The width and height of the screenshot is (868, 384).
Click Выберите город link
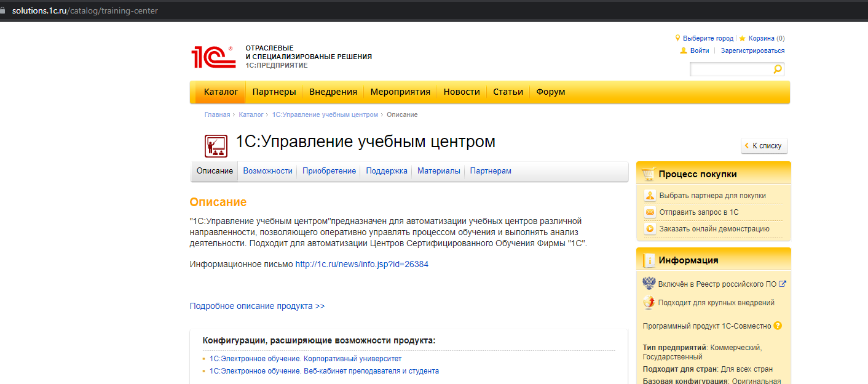(708, 38)
